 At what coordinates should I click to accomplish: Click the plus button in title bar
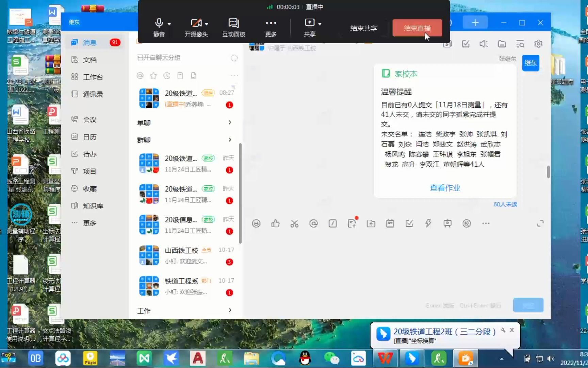click(475, 23)
